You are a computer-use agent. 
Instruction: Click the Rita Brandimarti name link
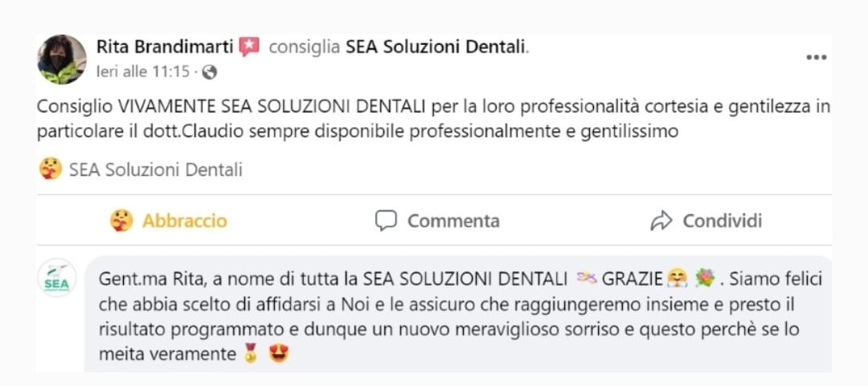click(166, 47)
